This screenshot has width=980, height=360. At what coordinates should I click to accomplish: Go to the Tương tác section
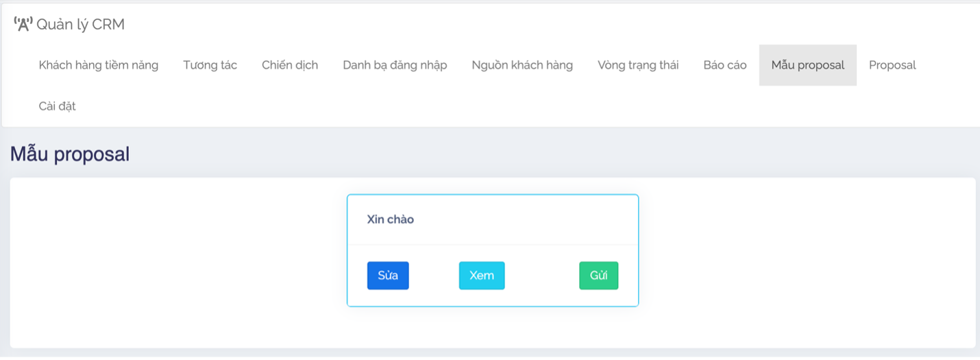pos(210,65)
